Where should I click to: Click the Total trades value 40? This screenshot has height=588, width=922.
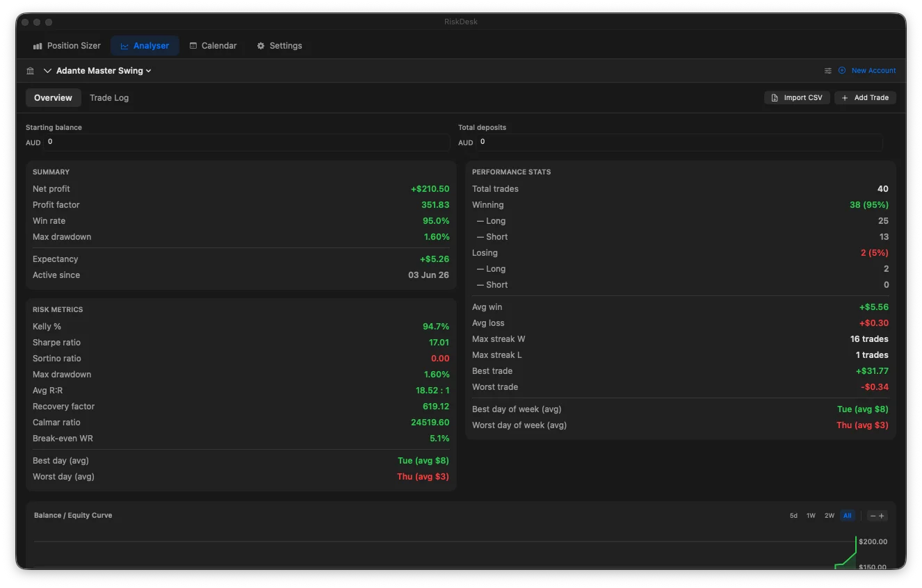click(x=883, y=189)
